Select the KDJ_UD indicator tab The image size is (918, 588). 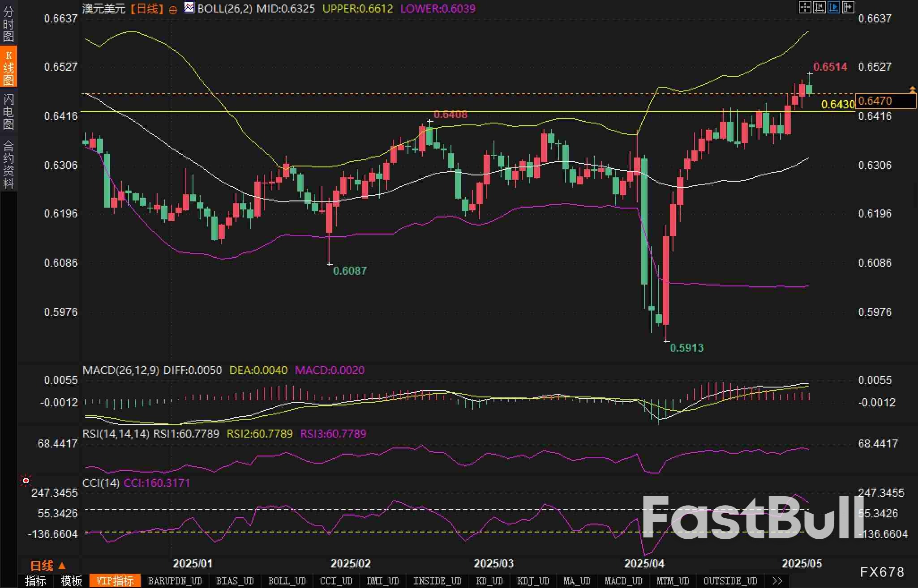(533, 581)
